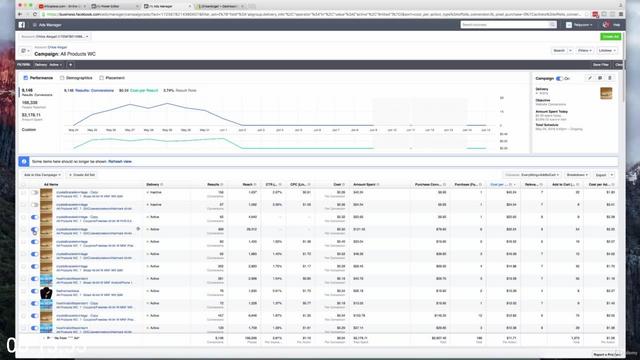Screen dimensions: 640x360
Task: Check the Placement chart option
Action: click(x=102, y=78)
